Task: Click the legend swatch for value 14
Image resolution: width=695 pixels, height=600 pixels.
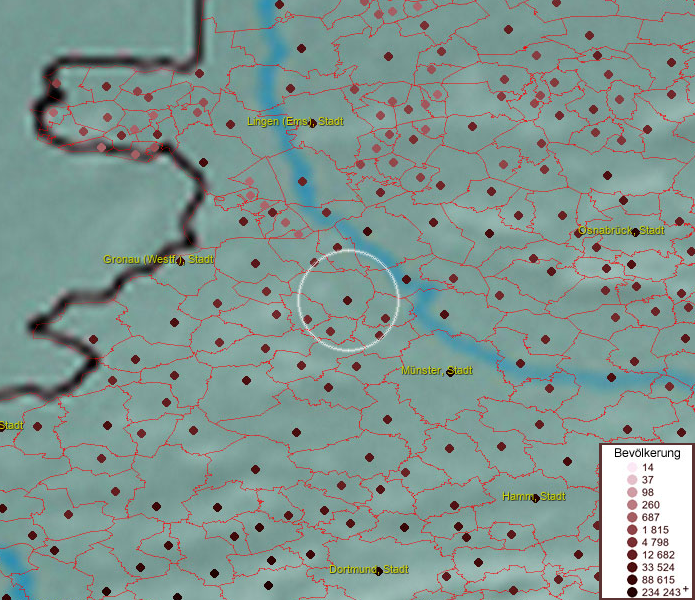Action: pos(632,467)
